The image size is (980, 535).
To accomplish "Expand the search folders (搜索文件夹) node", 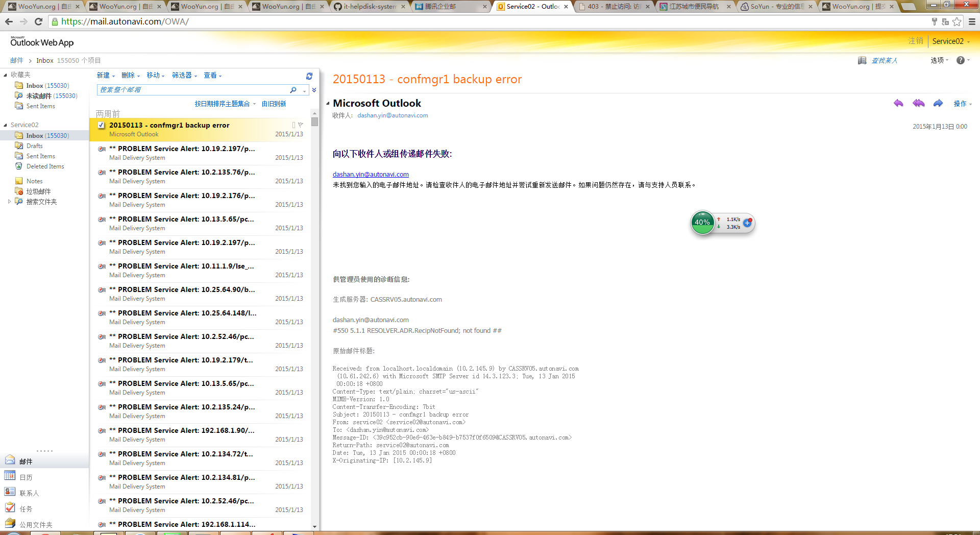I will point(9,202).
